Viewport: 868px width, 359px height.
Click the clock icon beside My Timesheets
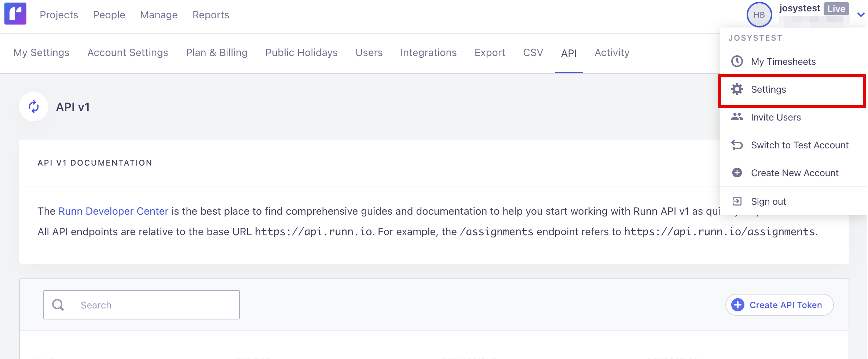point(737,61)
